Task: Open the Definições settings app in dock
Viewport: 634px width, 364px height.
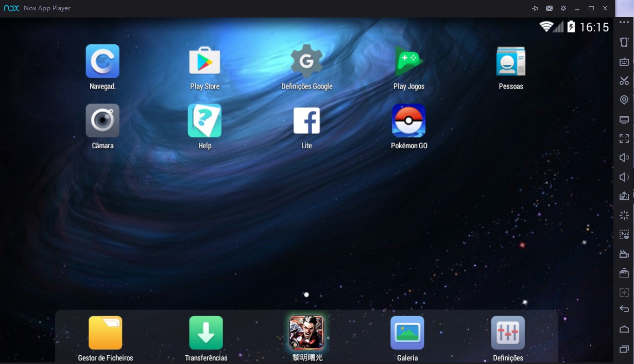Action: tap(508, 333)
